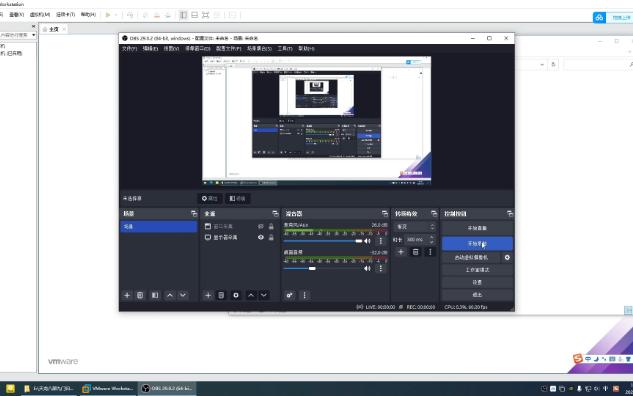Screen dimensions: 633x396
Task: Open the transition type dropdown
Action: coord(415,227)
